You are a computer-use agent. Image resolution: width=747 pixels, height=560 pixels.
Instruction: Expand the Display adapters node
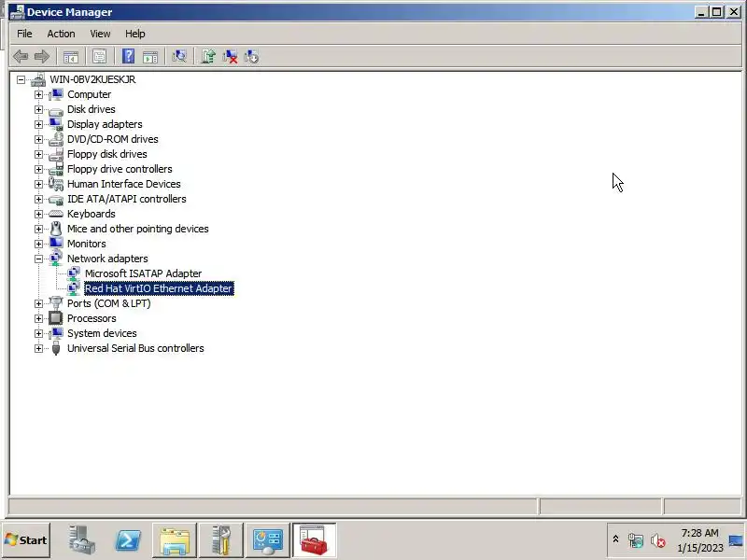38,124
